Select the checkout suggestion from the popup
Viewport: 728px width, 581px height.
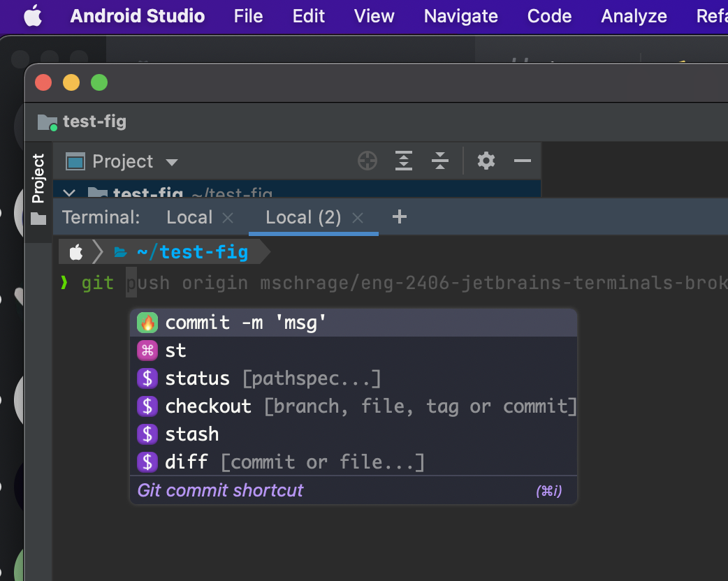208,406
